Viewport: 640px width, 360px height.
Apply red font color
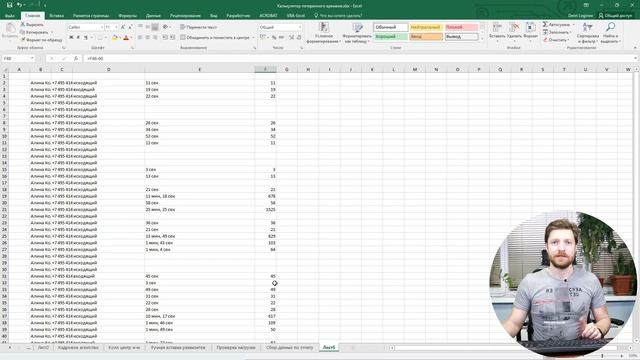[126, 38]
